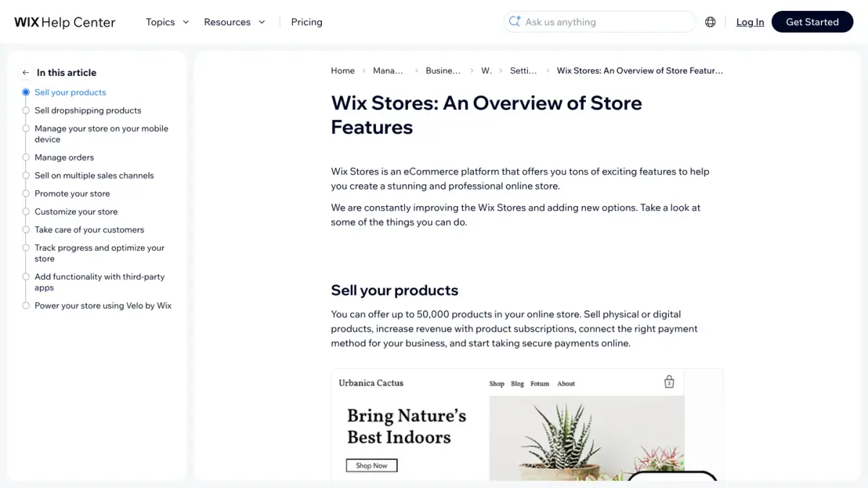Jump to Promote your store section
The height and width of the screenshot is (488, 868).
[x=72, y=194]
